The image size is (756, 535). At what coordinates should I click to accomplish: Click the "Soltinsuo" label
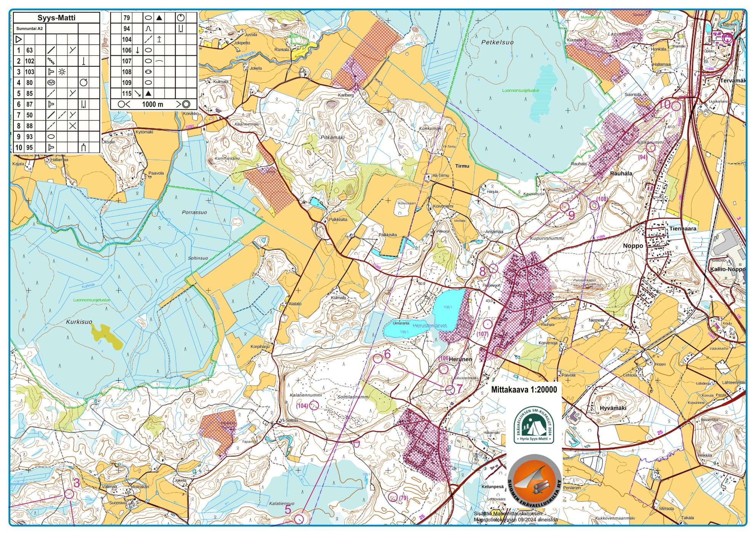click(198, 258)
